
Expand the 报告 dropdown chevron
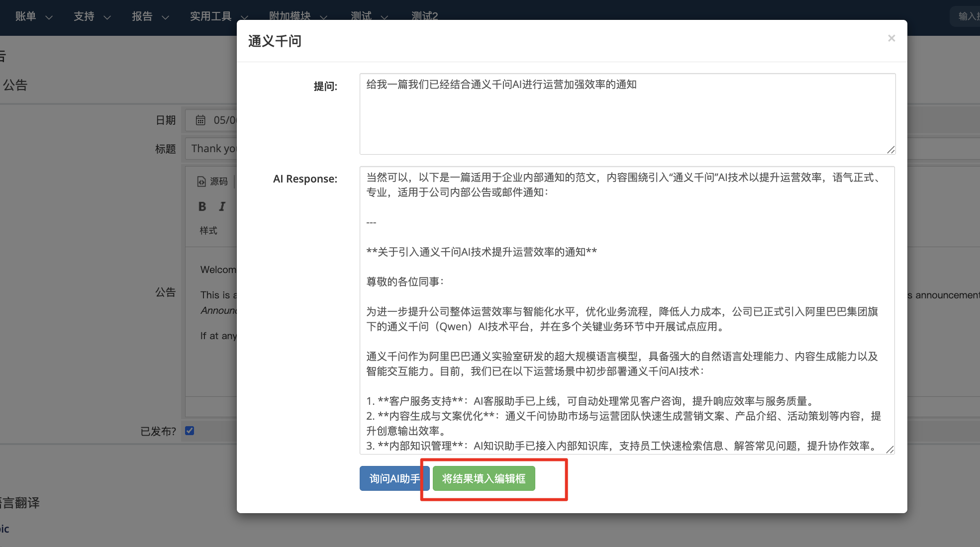click(166, 17)
